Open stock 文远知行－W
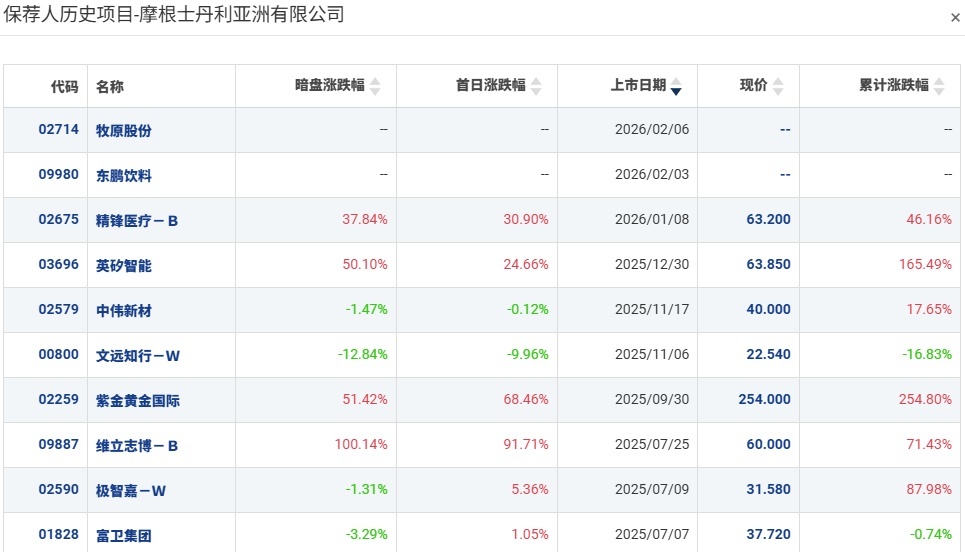 pos(138,355)
